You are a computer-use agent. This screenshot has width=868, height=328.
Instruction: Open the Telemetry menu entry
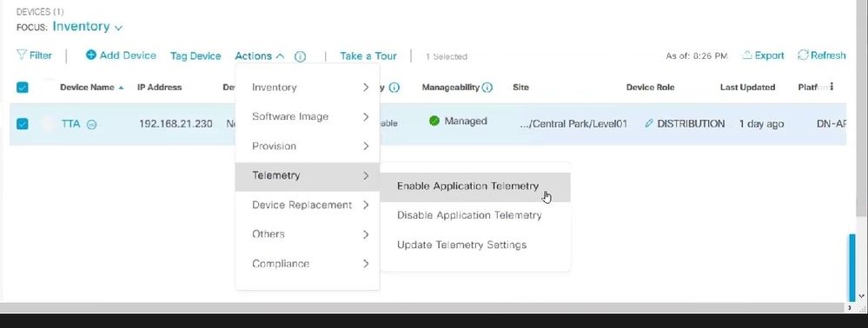pos(308,176)
